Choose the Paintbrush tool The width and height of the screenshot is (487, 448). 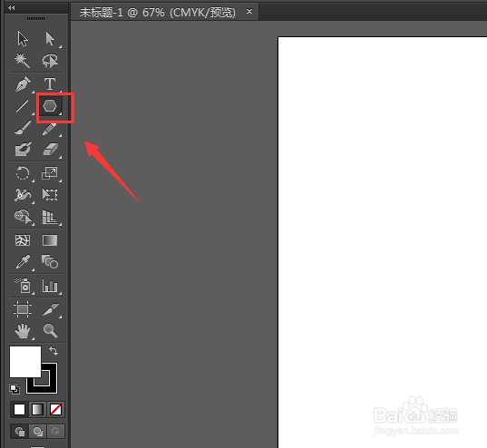[23, 128]
